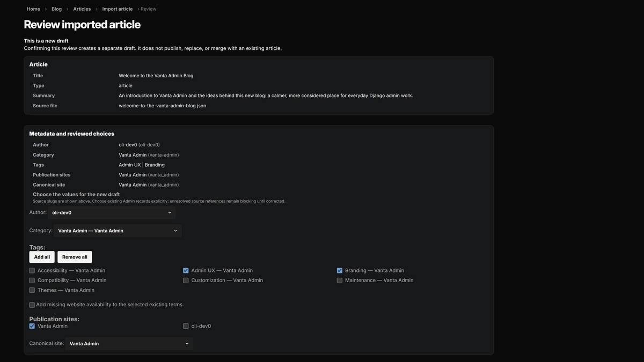Open the Category dropdown
This screenshot has width=644, height=362.
(118, 231)
